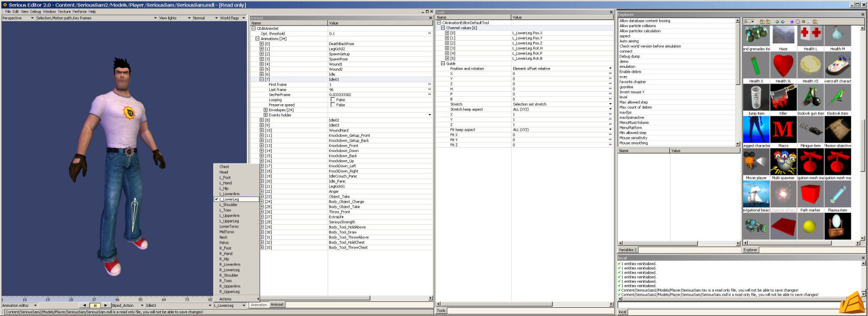
Task: Click frame 19 on the animation timeline
Action: (48, 299)
